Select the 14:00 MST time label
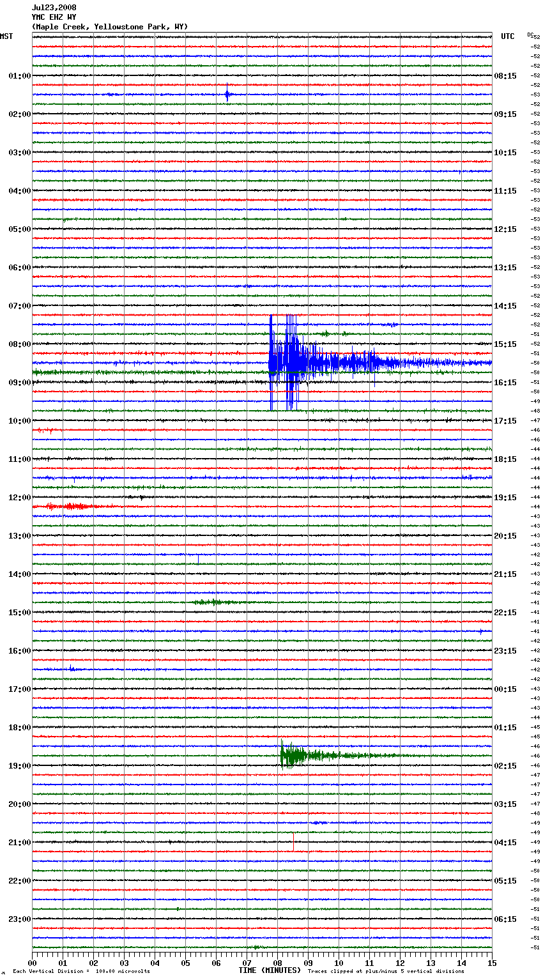The width and height of the screenshot is (543, 980). [x=20, y=574]
